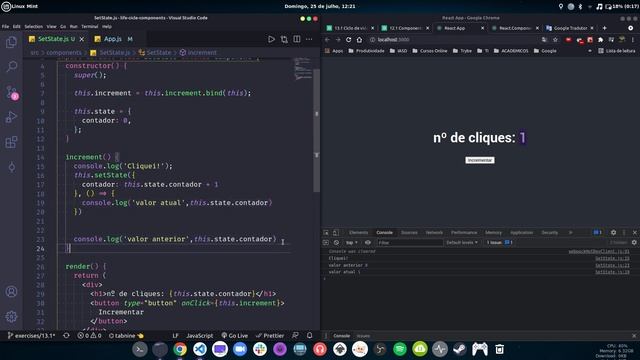Open the 'Cursos Online' bookmark folder

pyautogui.click(x=429, y=51)
